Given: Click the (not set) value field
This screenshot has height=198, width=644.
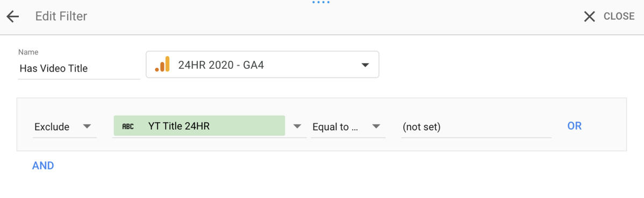Looking at the screenshot, I should coord(476,127).
